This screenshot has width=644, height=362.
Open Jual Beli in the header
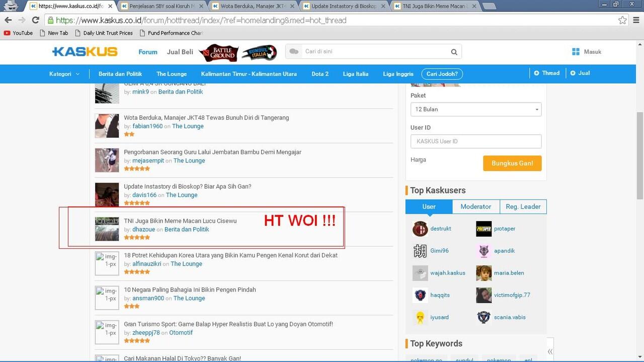pyautogui.click(x=180, y=52)
